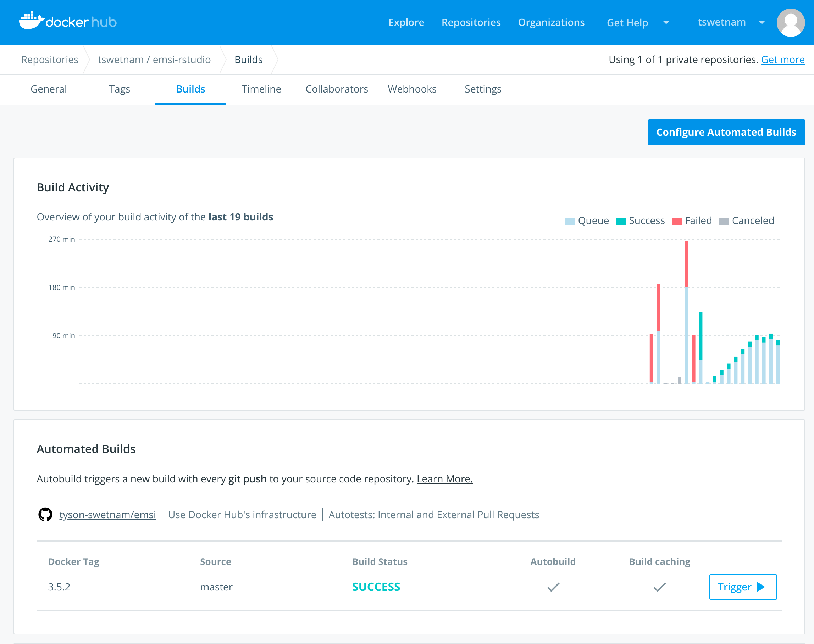
Task: Open the Webhooks tab
Action: click(x=412, y=89)
